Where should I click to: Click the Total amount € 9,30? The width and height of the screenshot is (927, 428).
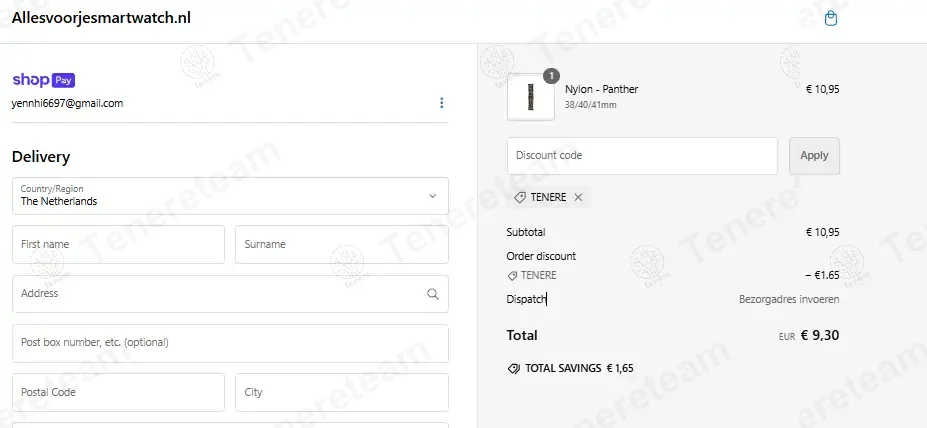[819, 335]
